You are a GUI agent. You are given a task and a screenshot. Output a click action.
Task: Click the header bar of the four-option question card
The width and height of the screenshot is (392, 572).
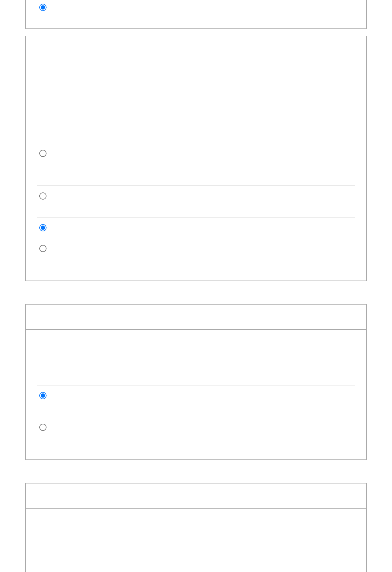(x=196, y=48)
